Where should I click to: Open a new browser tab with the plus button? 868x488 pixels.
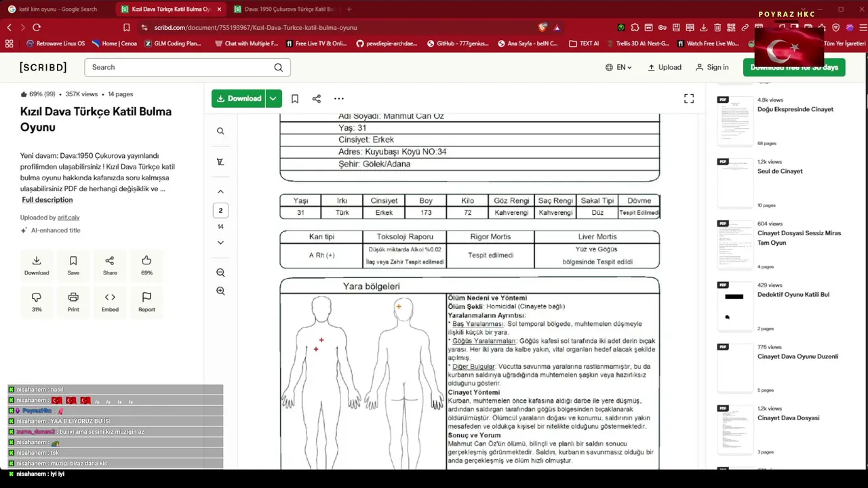[x=349, y=9]
